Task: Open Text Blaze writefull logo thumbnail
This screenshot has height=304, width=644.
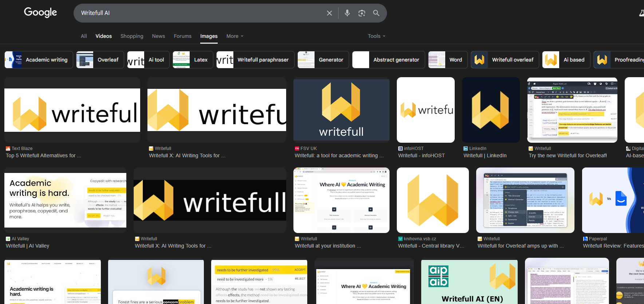Action: click(x=72, y=110)
